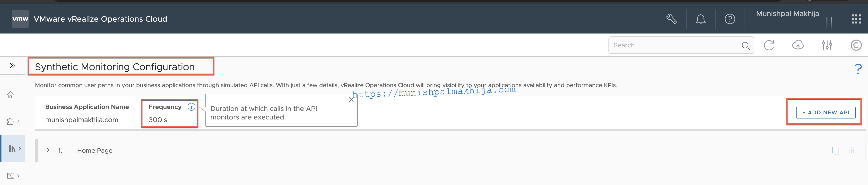Expand the left navigation sidebar
Image resolution: width=868 pixels, height=185 pixels.
(12, 65)
